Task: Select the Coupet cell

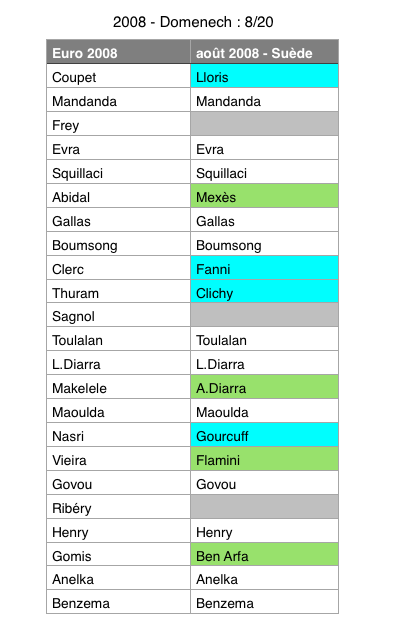Action: pyautogui.click(x=118, y=76)
